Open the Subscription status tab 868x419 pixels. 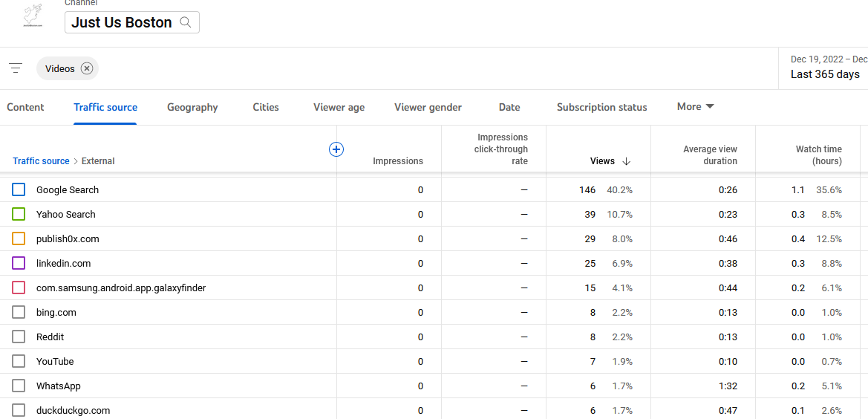click(x=601, y=108)
